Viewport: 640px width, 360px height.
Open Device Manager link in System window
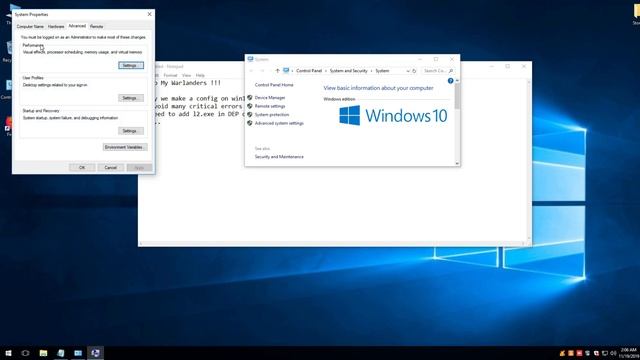270,98
